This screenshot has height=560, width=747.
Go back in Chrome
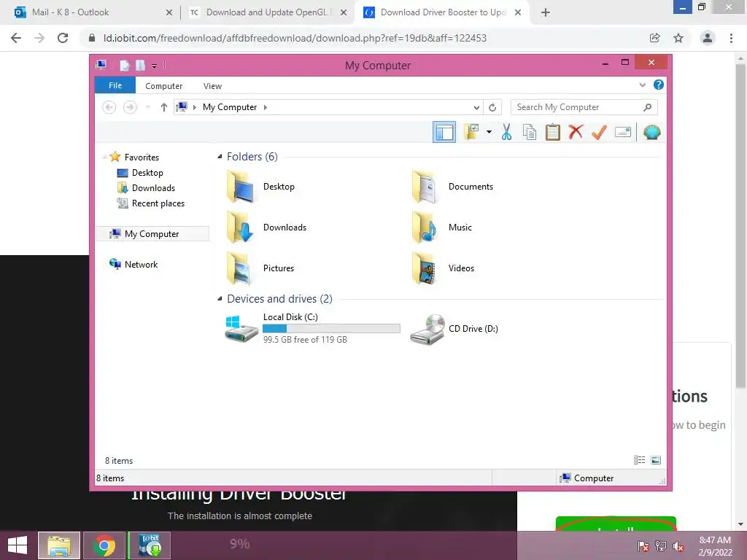(16, 38)
